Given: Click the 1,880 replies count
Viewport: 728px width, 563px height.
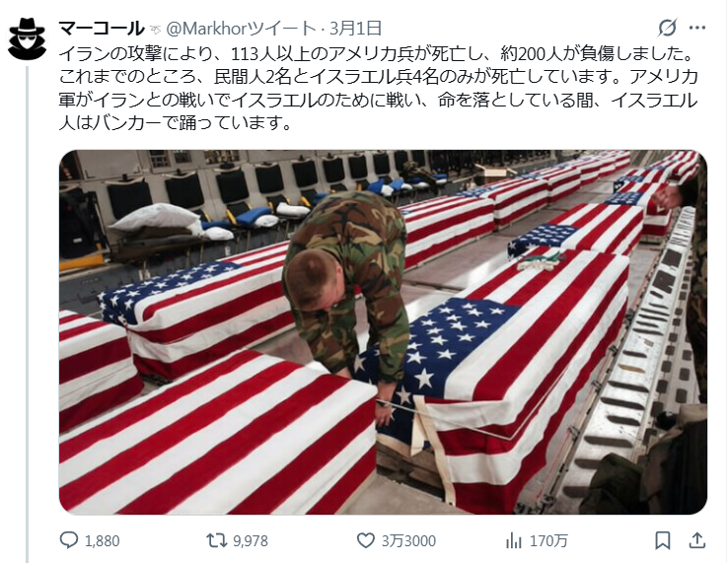Looking at the screenshot, I should coord(103,540).
